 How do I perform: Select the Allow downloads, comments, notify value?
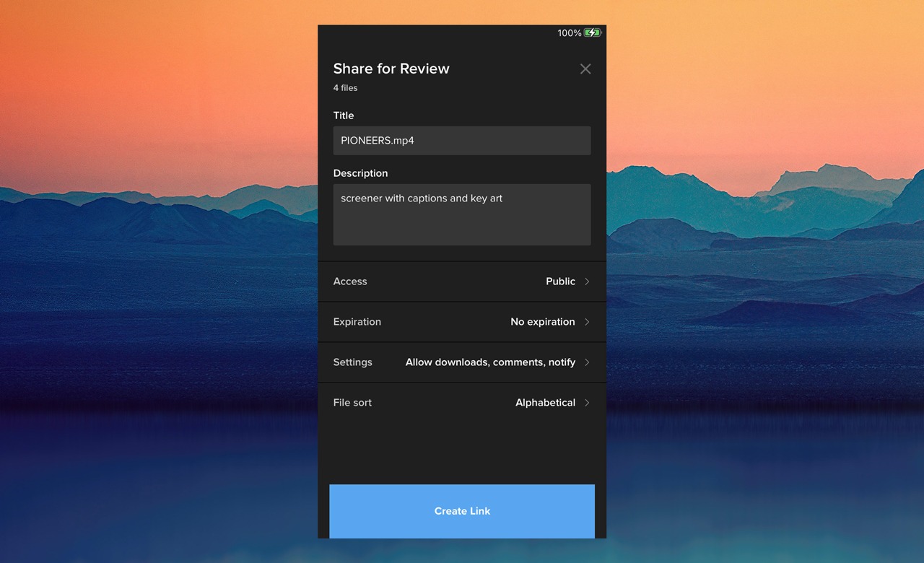point(490,362)
